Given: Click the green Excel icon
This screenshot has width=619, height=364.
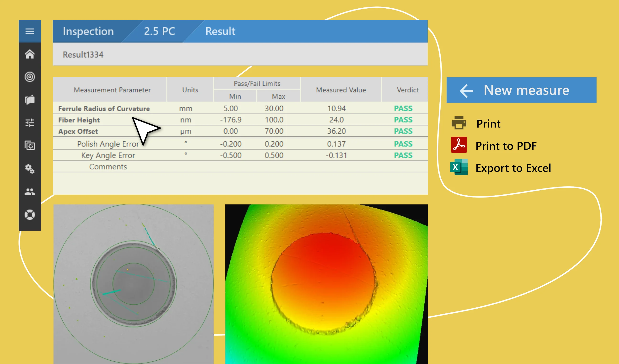Looking at the screenshot, I should tap(459, 167).
